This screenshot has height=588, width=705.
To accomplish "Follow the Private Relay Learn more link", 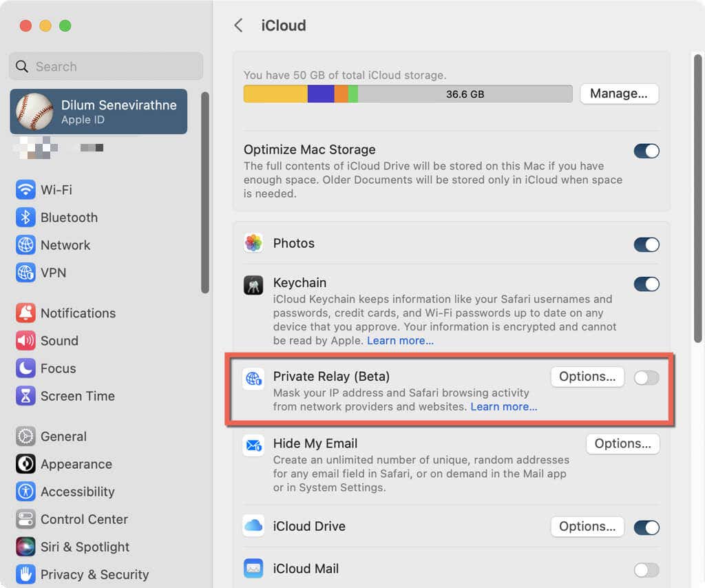I will [x=503, y=407].
